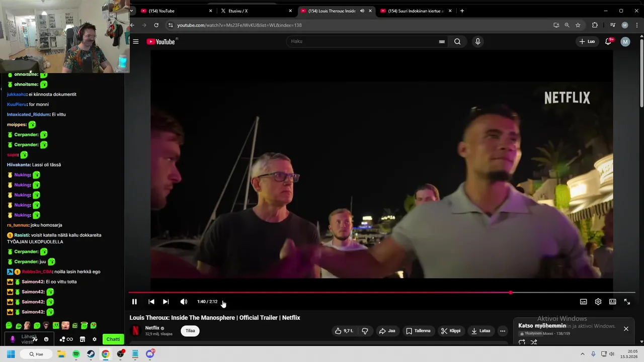
Task: Open more actions three-dot menu
Action: 502,331
